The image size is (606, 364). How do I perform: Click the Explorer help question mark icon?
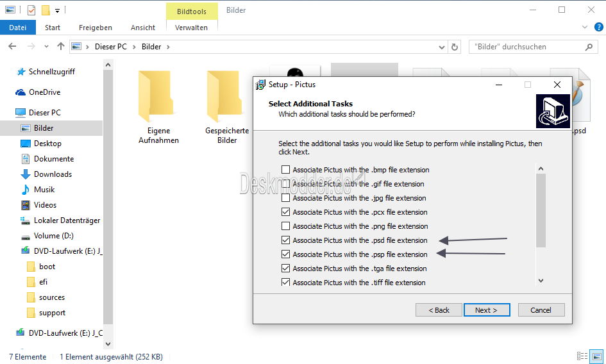[599, 27]
